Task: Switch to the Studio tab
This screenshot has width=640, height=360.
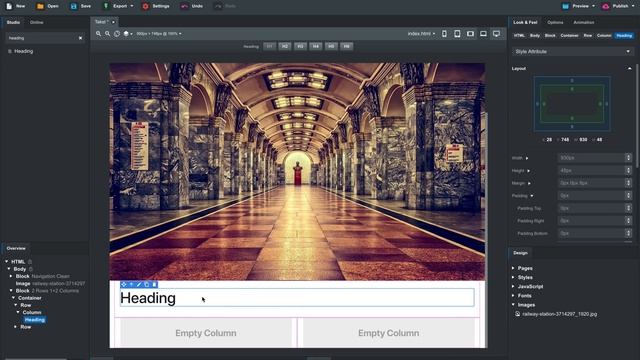Action: [13, 22]
